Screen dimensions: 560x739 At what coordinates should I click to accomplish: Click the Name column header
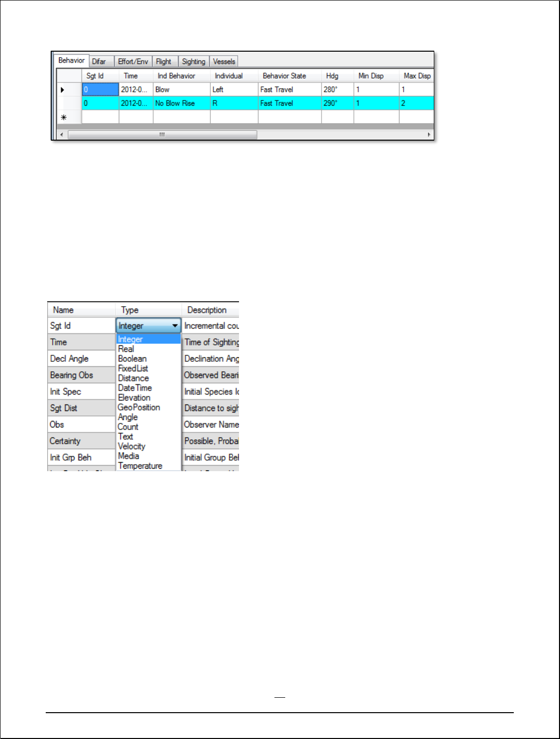[x=81, y=310]
